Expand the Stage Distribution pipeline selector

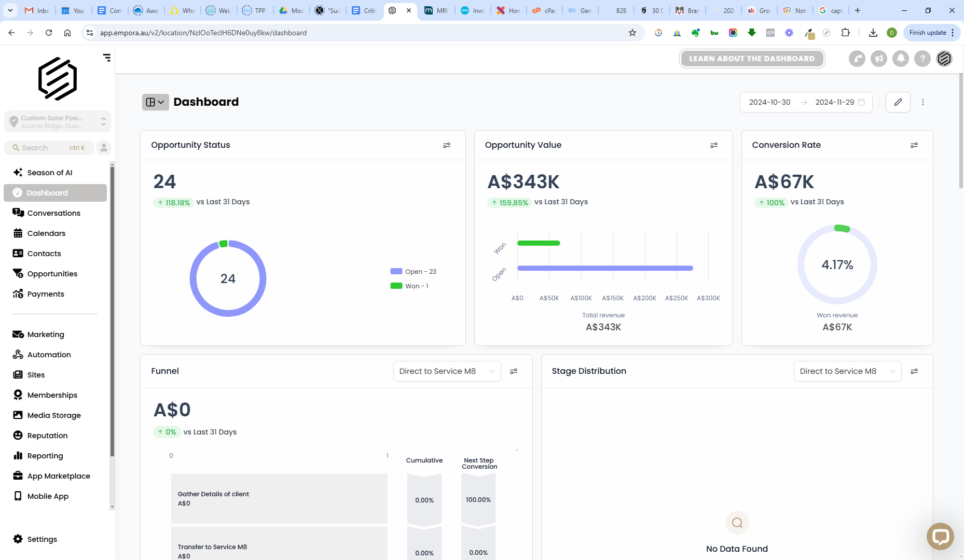[x=847, y=371]
